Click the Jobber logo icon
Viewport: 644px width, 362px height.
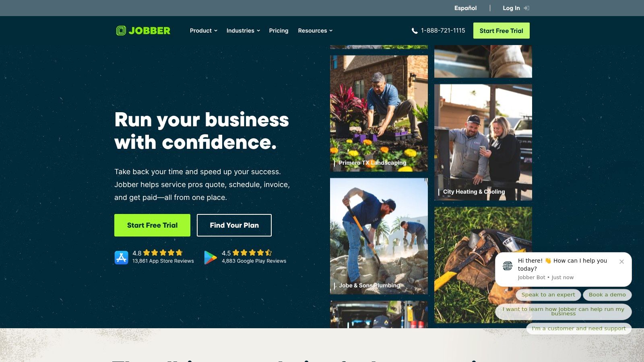121,31
